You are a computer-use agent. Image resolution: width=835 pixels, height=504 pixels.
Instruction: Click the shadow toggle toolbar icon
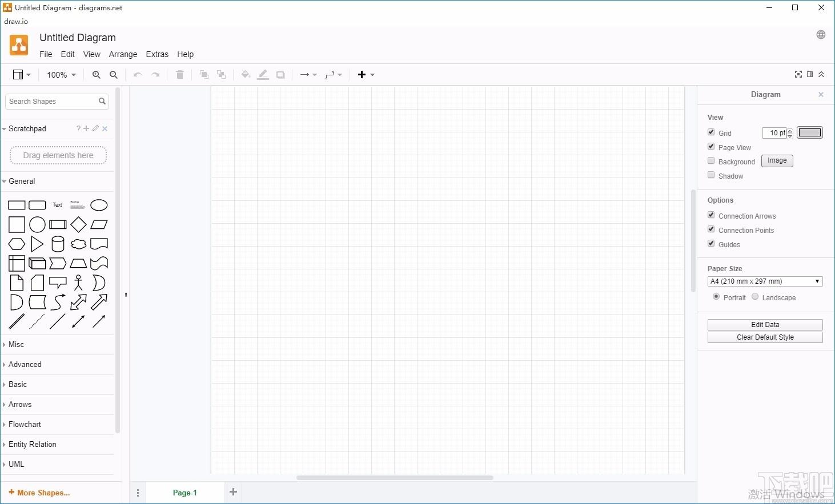coord(280,75)
